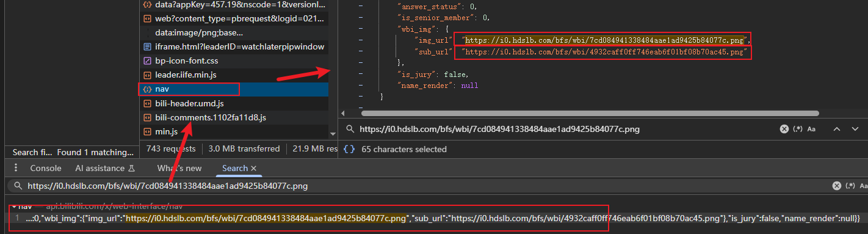Open the AI assistance tab
The width and height of the screenshot is (868, 234).
pyautogui.click(x=104, y=168)
